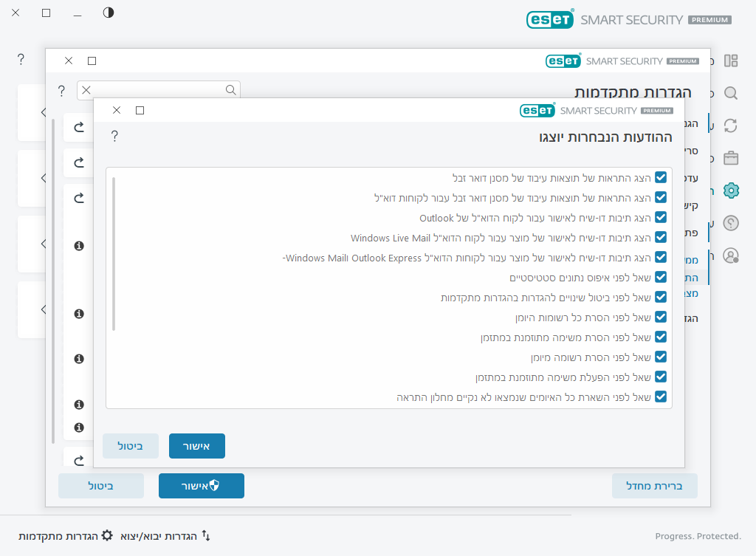
Task: Uncheck 'שאל לפני הסרת כל רשומות היומן'
Action: click(x=661, y=318)
